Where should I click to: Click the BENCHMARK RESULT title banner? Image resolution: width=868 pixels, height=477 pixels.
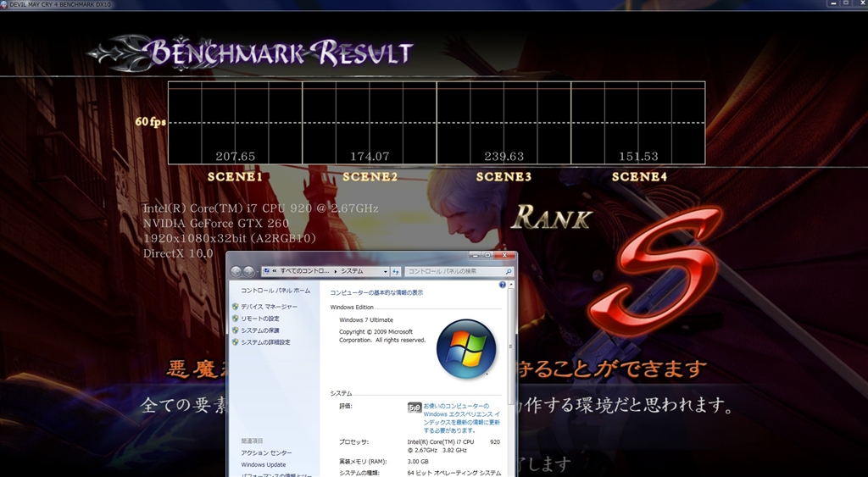pyautogui.click(x=251, y=53)
